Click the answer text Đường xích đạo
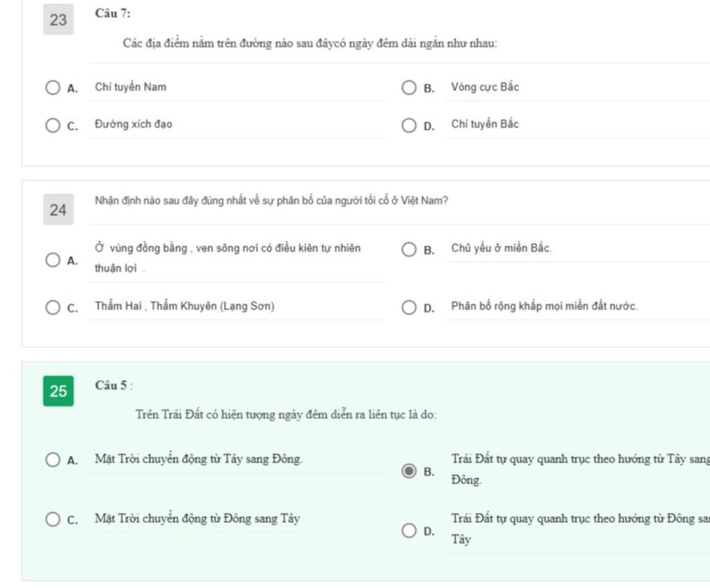Image resolution: width=710 pixels, height=588 pixels. point(134,124)
